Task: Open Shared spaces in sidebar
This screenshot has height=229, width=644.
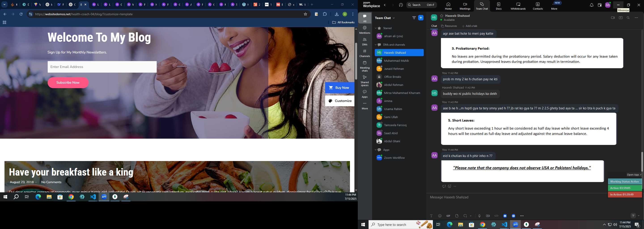Action: (365, 81)
